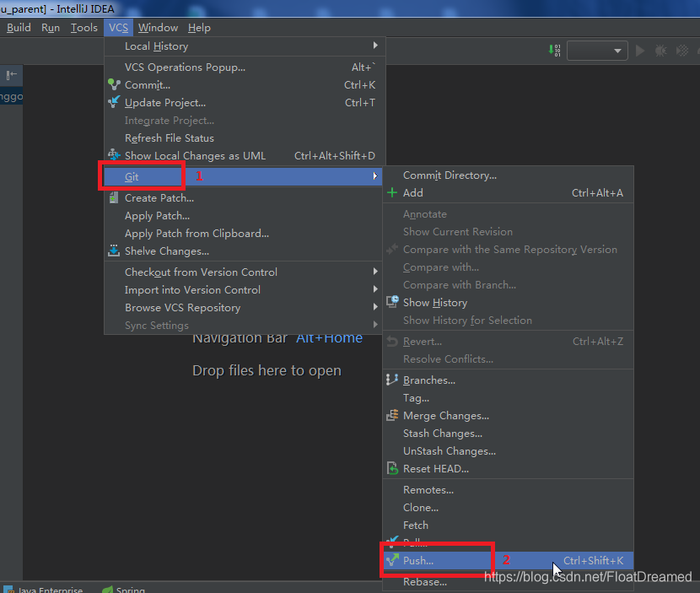Expand Checkout from Version Control submenu
700x593 pixels.
click(x=243, y=272)
